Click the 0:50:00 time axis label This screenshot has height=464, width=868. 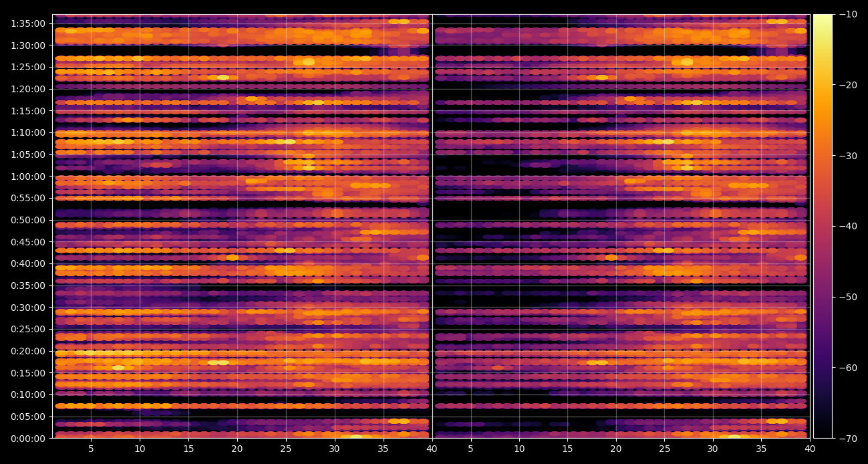[28, 220]
